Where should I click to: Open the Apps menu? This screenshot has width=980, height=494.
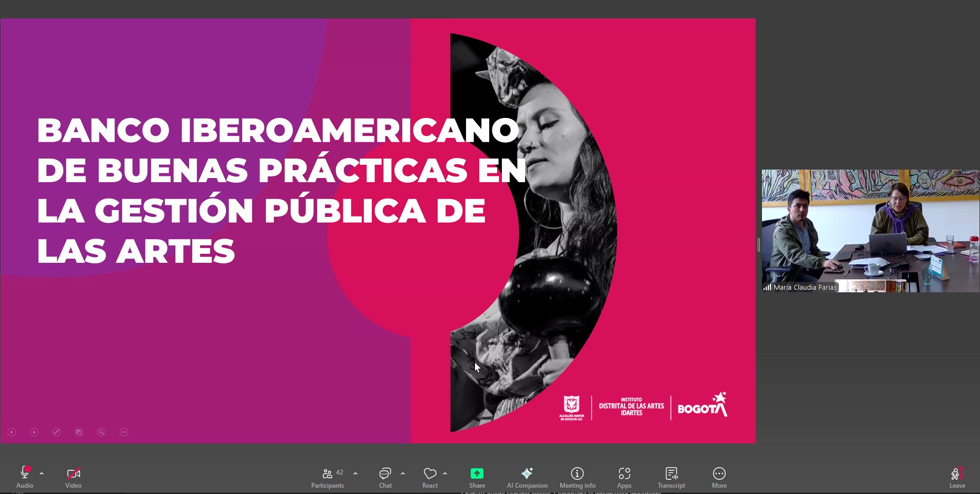point(624,473)
